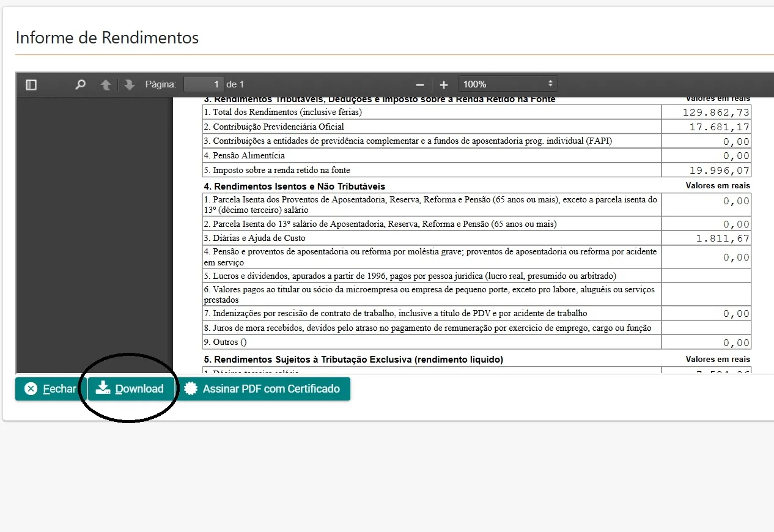
Task: Toggle the thumbnail sidebar panel
Action: (31, 84)
